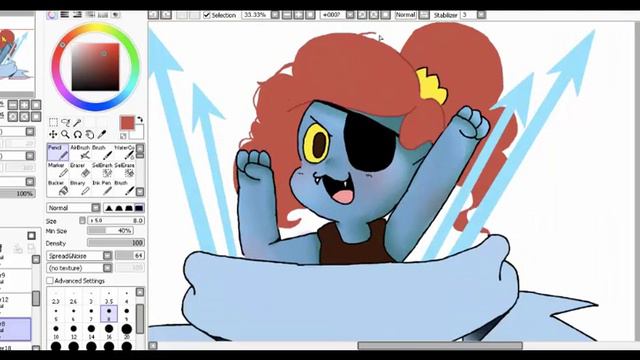
Task: Toggle the Selection checkbox
Action: tap(207, 15)
